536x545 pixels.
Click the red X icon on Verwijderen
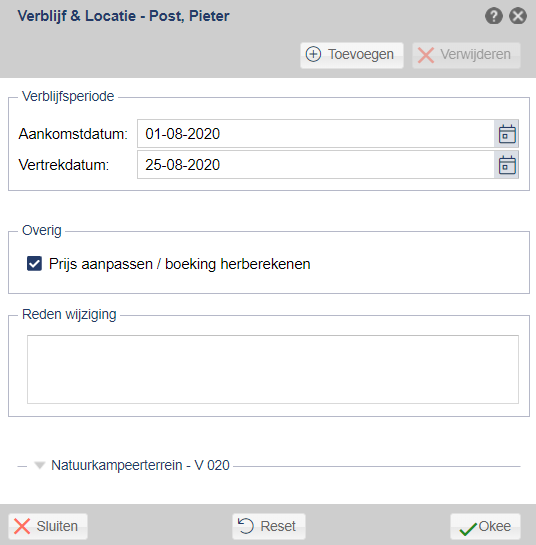click(x=425, y=55)
